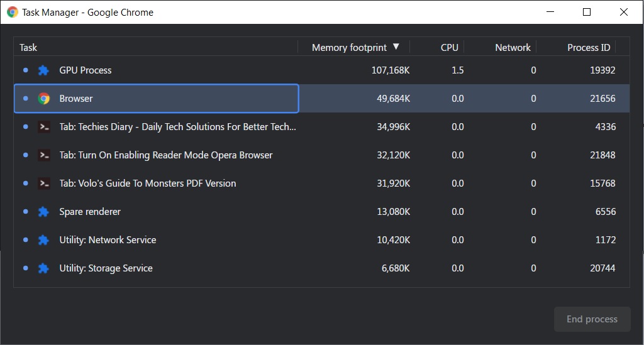The image size is (644, 345).
Task: Click process ID 21656
Action: pos(602,99)
